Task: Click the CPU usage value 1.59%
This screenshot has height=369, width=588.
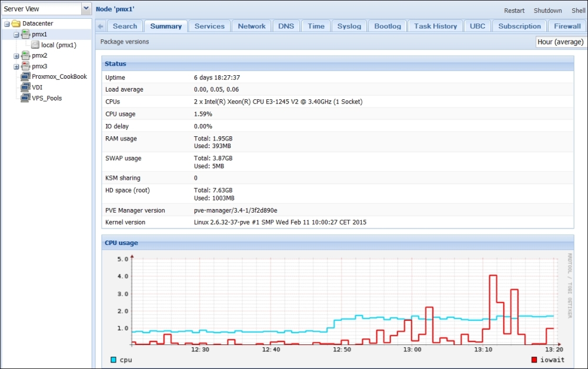Action: coord(203,114)
